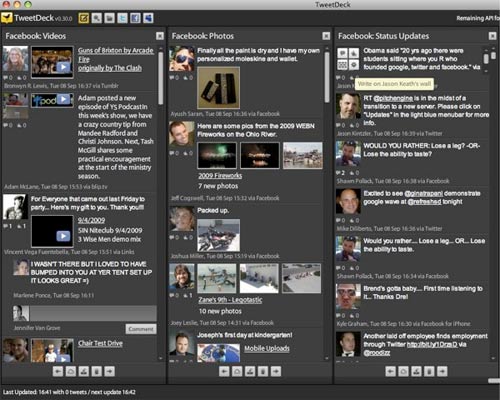Open the Joseph's first day at kindergarten photo
Image resolution: width=500 pixels, height=400 pixels.
point(218,353)
